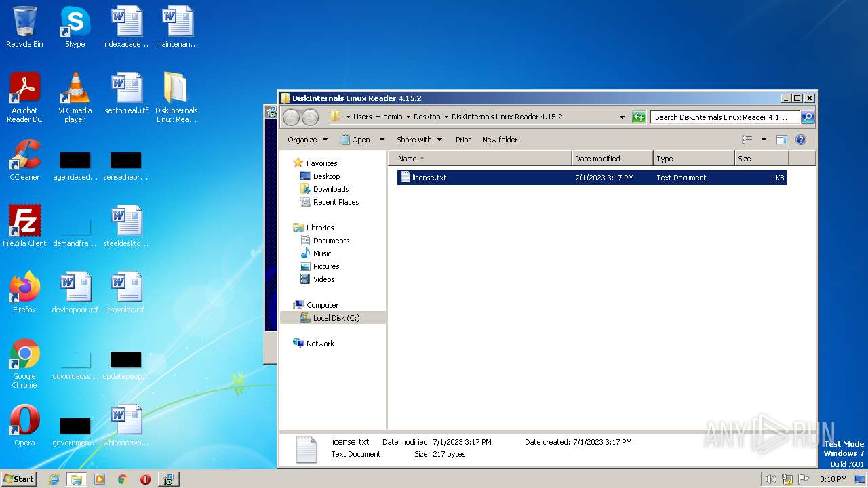This screenshot has height=488, width=868.
Task: Click the Windows Explorer taskbar button
Action: pos(76,479)
